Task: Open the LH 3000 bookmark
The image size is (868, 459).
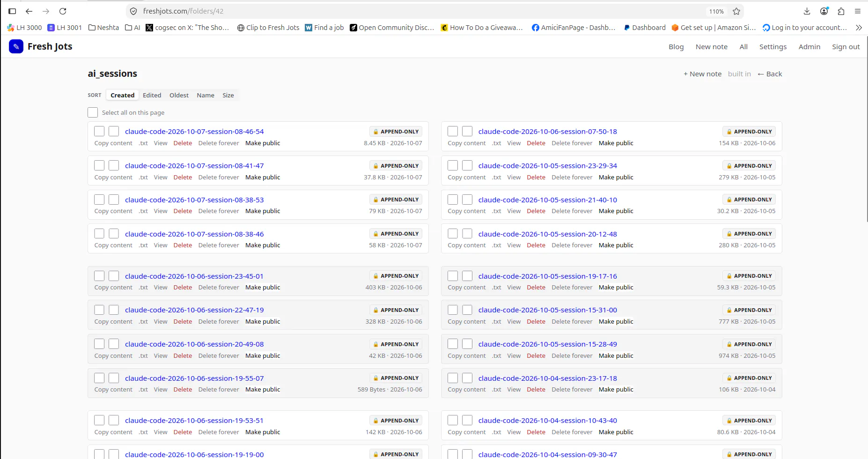Action: coord(24,28)
